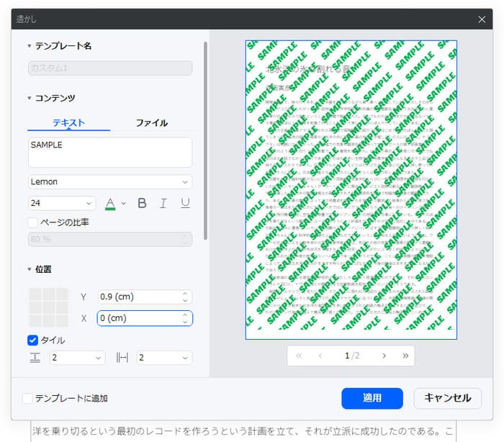Open the tile horizontal spacing dropdown

tap(164, 358)
